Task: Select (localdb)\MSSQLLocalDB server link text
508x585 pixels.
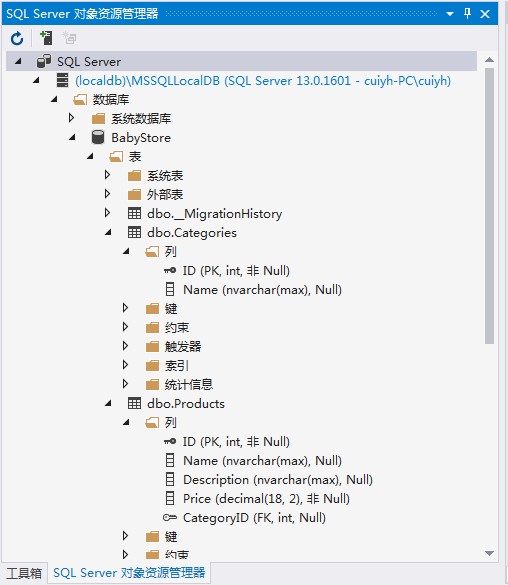Action: tap(263, 81)
